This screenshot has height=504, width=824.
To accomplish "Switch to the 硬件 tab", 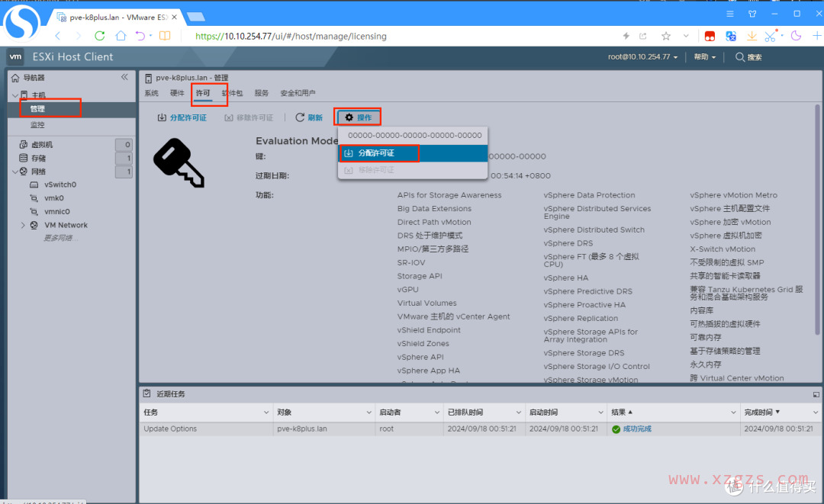I will tap(175, 92).
